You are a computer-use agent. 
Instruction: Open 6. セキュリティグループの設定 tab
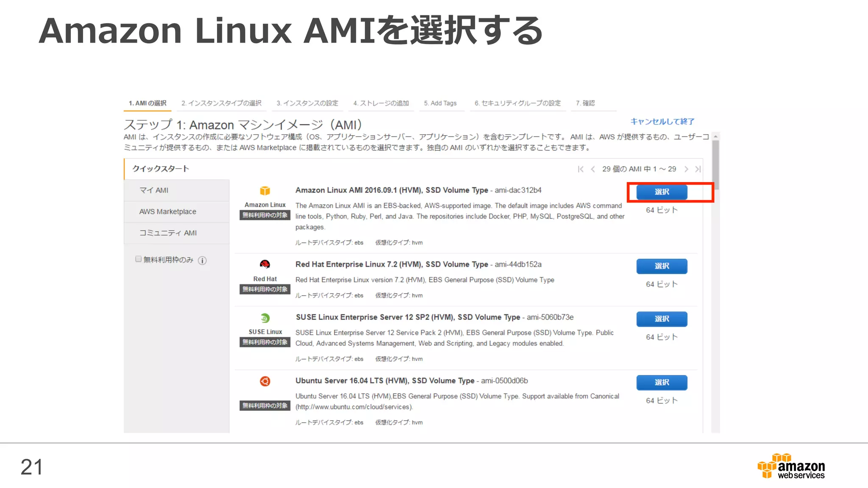click(517, 103)
